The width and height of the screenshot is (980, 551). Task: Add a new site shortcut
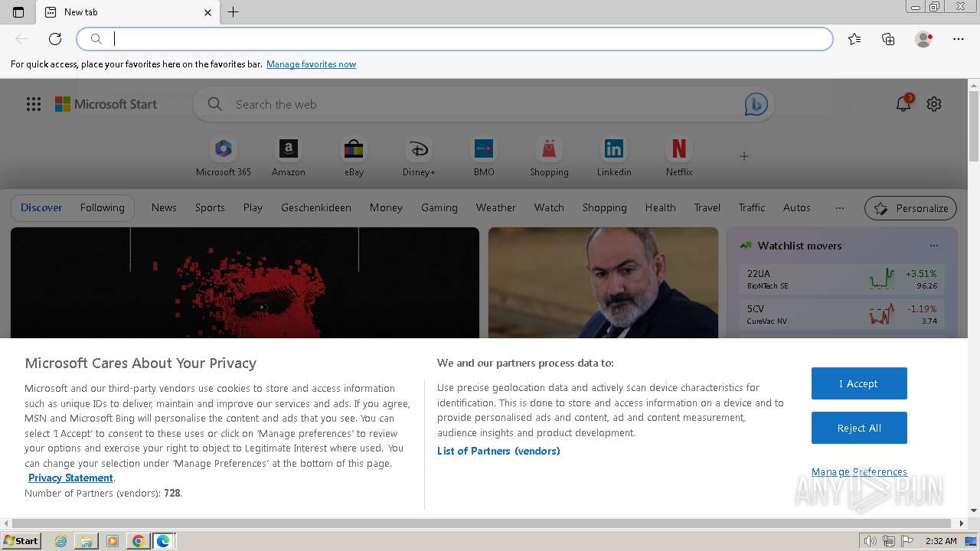click(x=743, y=156)
